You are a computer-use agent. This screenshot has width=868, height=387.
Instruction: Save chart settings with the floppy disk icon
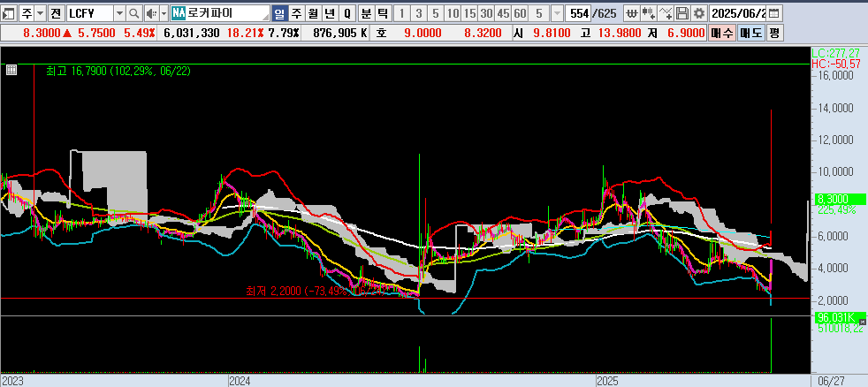(683, 12)
